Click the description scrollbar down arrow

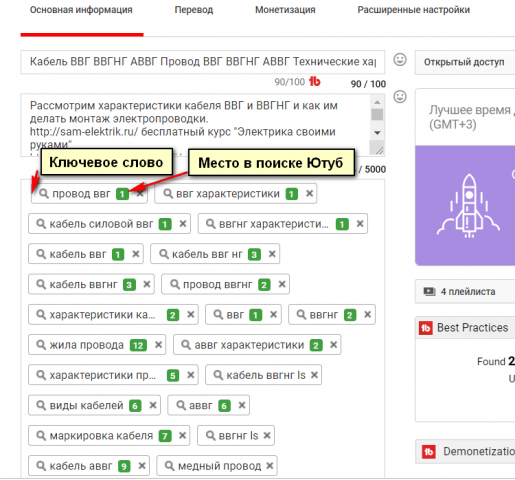377,133
